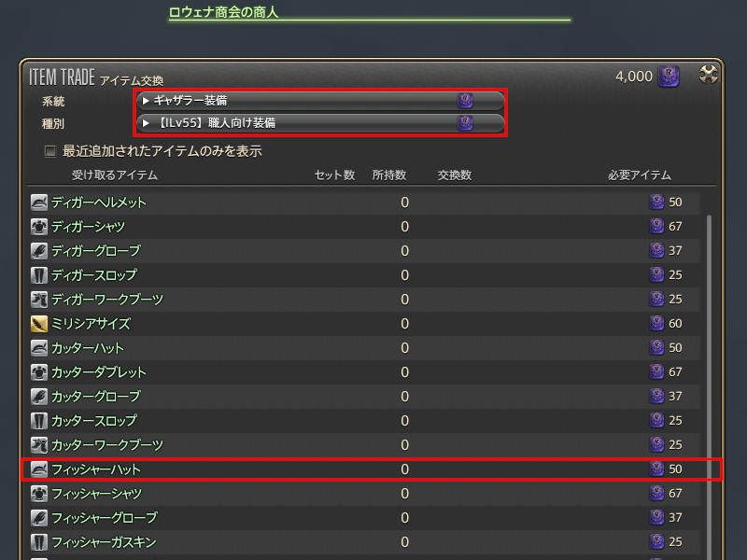The image size is (747, 560).
Task: Click the 必要アイテム column header
Action: coord(640,175)
